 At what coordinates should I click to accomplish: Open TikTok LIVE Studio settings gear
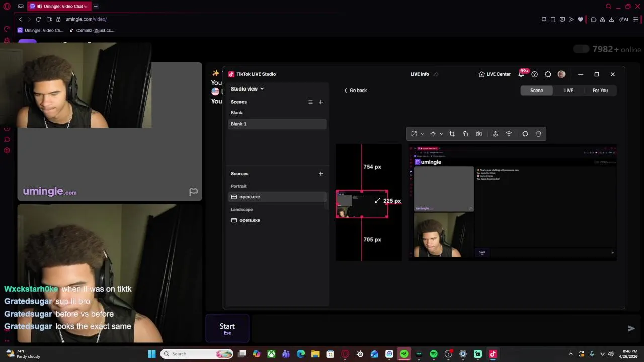(548, 74)
